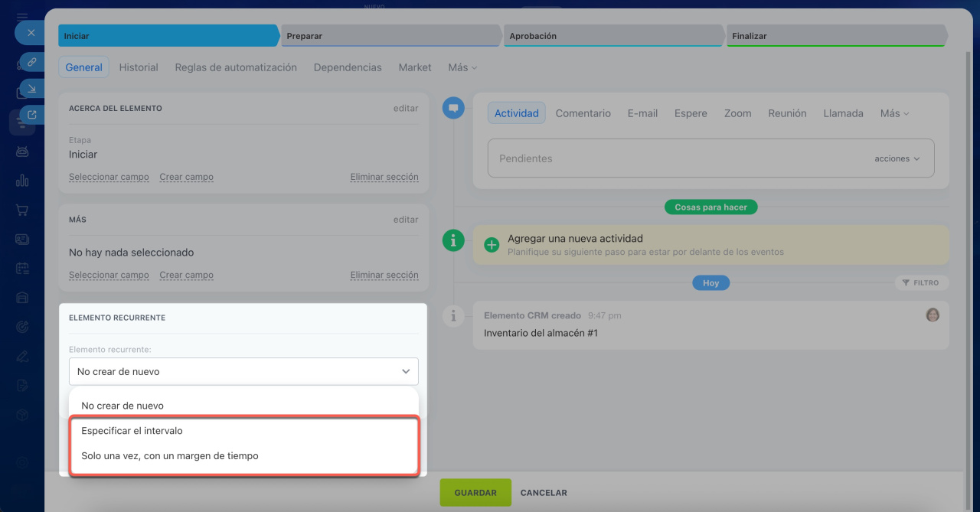Click the copy link chain icon
The width and height of the screenshot is (980, 512).
coord(31,62)
